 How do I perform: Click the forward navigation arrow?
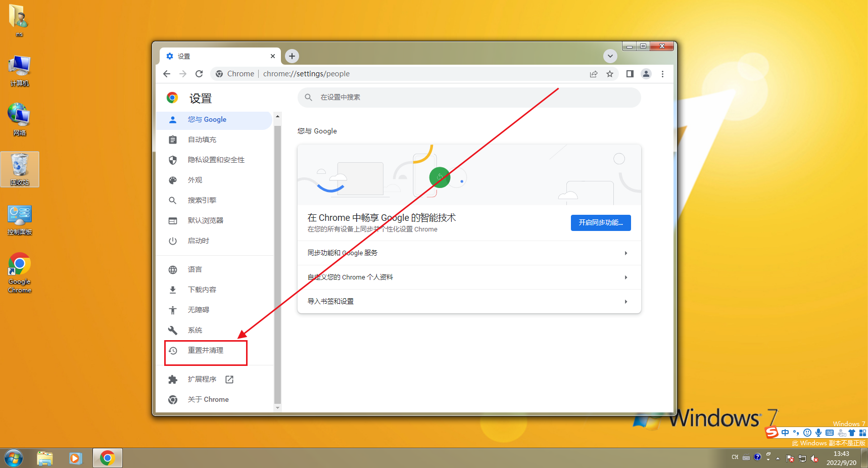click(x=183, y=74)
